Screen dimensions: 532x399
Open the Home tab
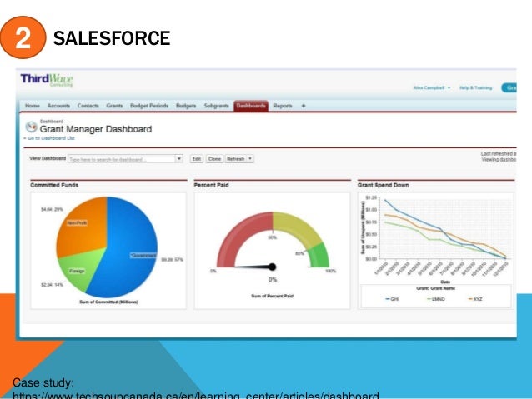(x=33, y=106)
